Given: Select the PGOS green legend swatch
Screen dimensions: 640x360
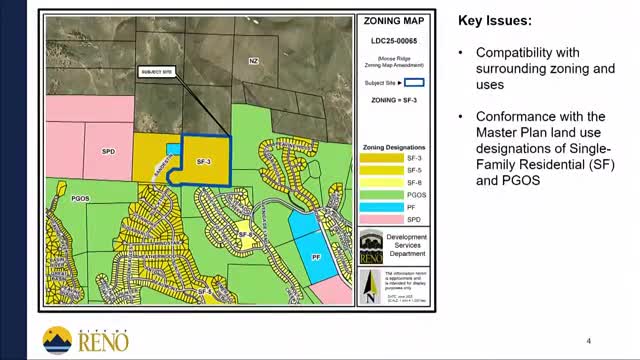Looking at the screenshot, I should (382, 195).
